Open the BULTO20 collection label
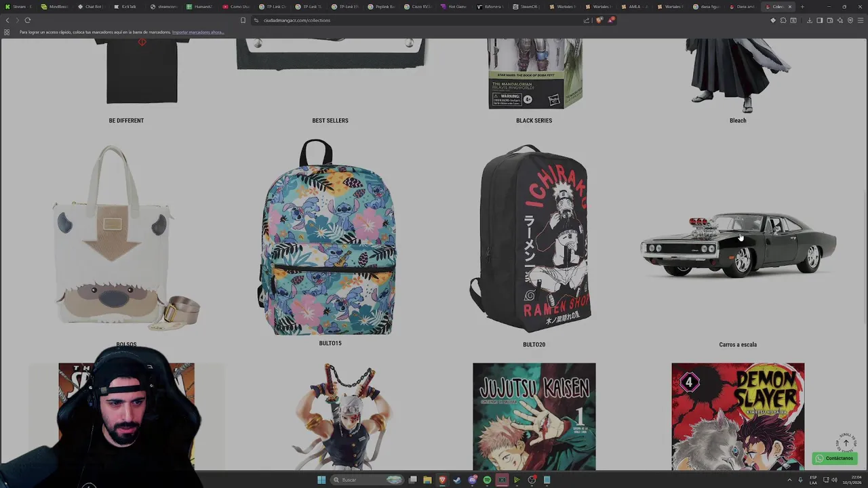This screenshot has width=868, height=488. click(x=534, y=344)
